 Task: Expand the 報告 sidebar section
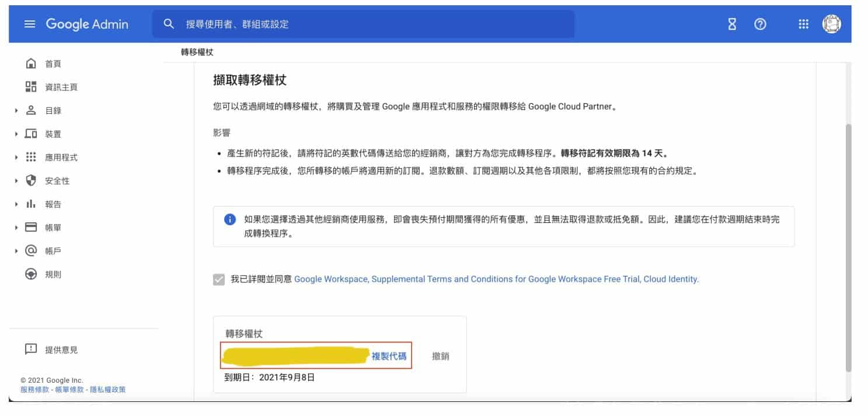point(16,204)
